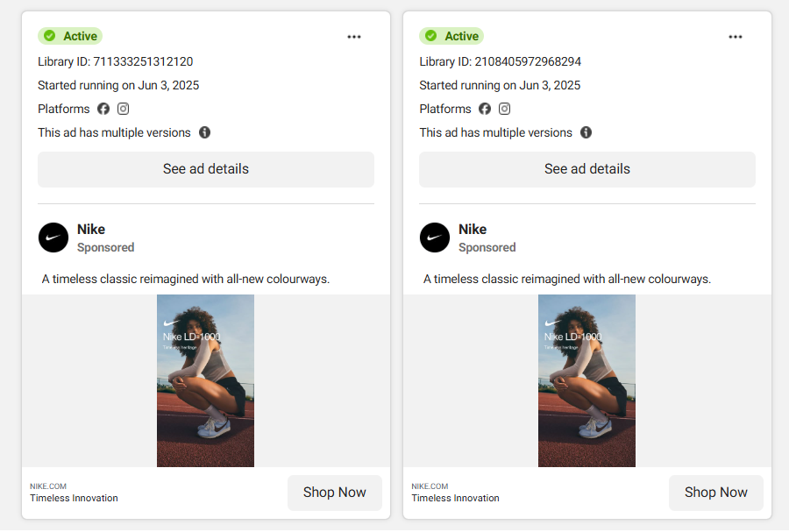Click Facebook platform icon in right ad card
Image resolution: width=789 pixels, height=532 pixels.
[x=485, y=109]
